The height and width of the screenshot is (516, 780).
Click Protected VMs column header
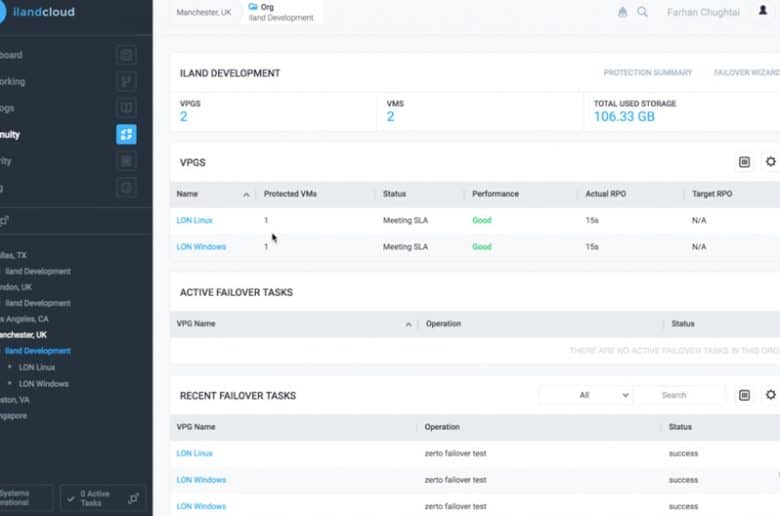(x=290, y=194)
